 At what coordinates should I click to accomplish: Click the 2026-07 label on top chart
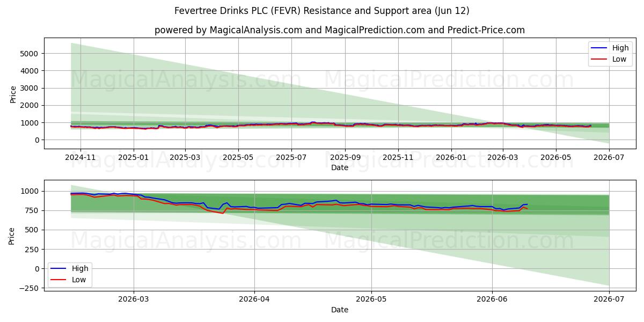click(x=609, y=157)
